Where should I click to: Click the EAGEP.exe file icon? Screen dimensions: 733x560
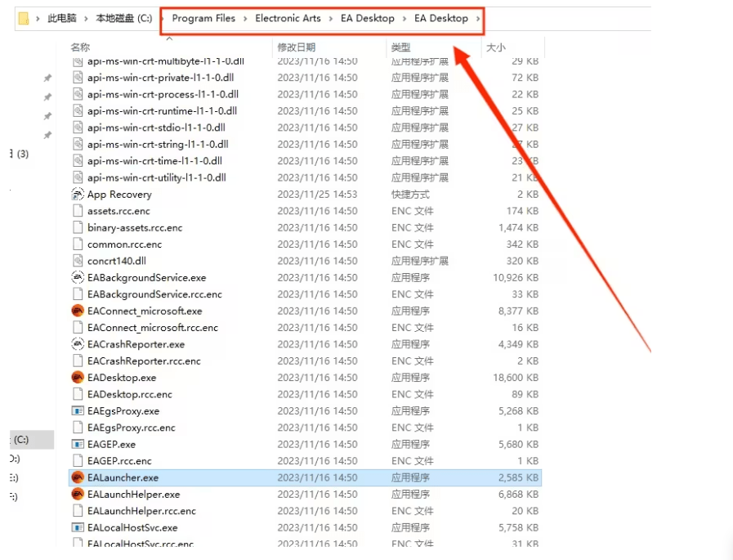(78, 444)
